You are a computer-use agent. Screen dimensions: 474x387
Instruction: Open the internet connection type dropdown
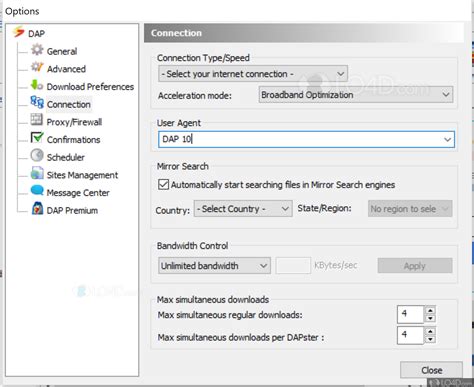click(253, 74)
